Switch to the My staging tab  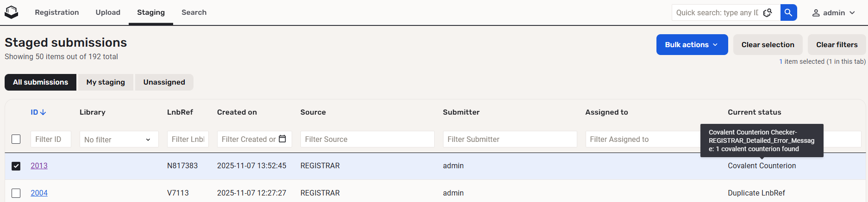tap(106, 82)
